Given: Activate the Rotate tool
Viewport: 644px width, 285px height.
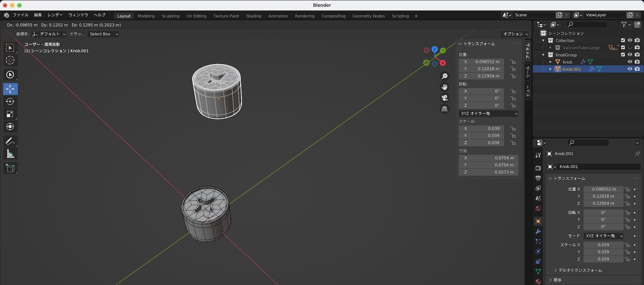Looking at the screenshot, I should pyautogui.click(x=10, y=102).
